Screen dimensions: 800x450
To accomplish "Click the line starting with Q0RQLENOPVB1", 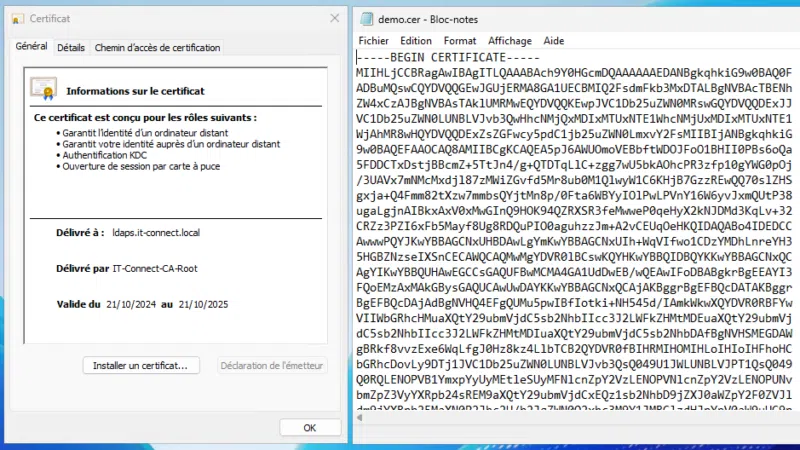I will pos(574,379).
